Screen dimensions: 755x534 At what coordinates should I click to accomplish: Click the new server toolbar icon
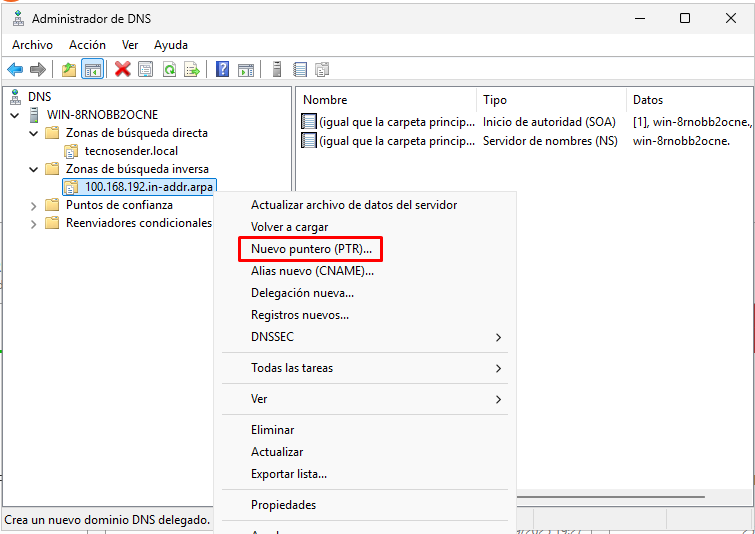276,69
